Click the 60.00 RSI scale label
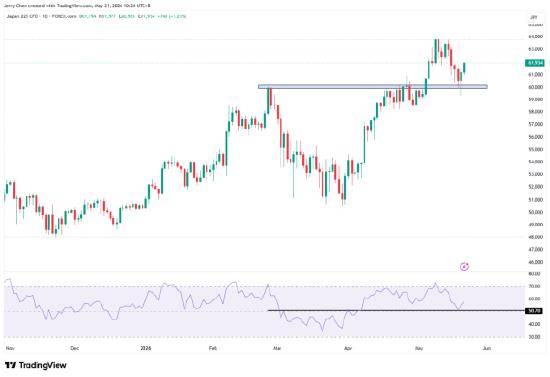The width and height of the screenshot is (550, 377). (x=535, y=299)
